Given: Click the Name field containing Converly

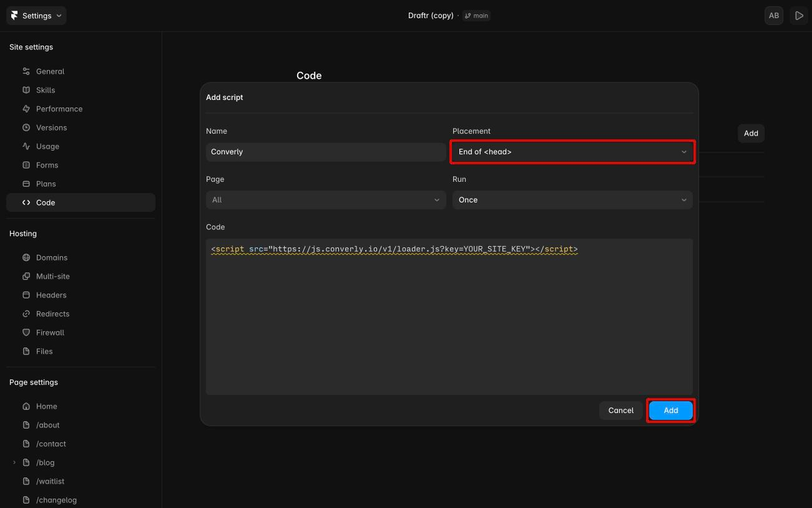Looking at the screenshot, I should (x=326, y=152).
